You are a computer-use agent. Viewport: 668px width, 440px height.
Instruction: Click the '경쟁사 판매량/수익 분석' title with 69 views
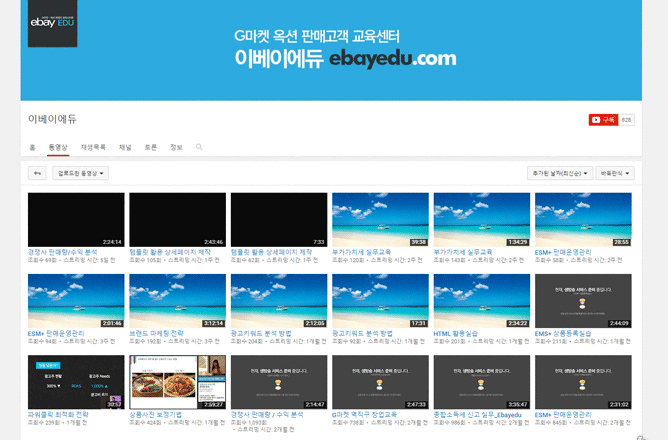(x=63, y=252)
